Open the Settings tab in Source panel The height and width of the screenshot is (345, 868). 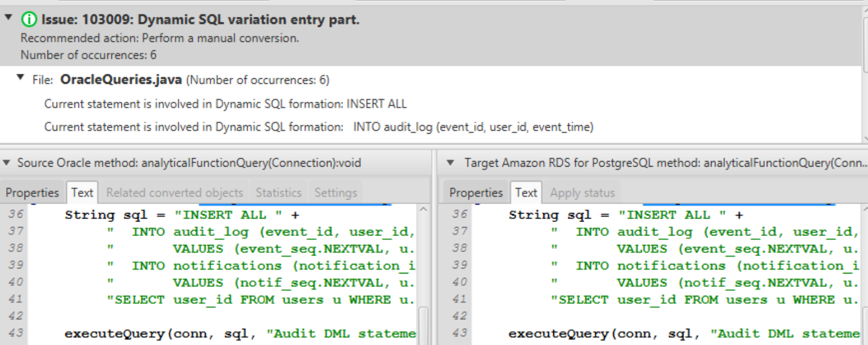(x=335, y=193)
